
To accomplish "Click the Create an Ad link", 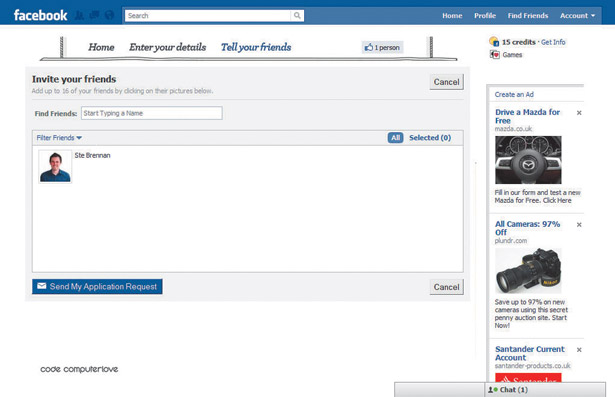I will click(x=514, y=95).
